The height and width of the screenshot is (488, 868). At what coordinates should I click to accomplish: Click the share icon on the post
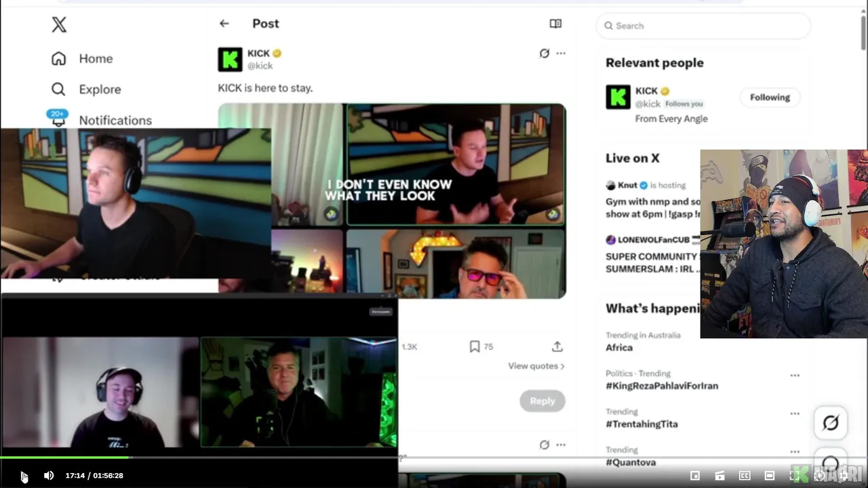557,346
